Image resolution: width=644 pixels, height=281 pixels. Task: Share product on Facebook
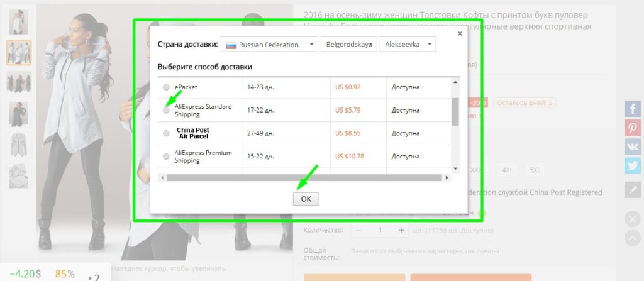(633, 109)
